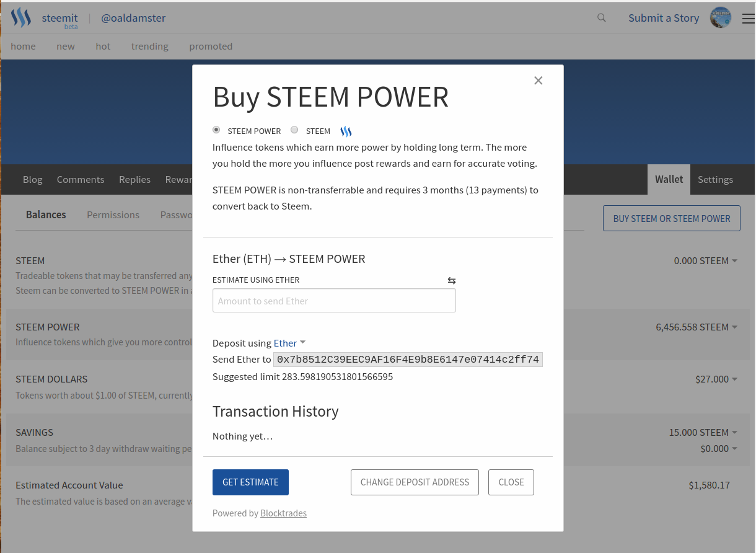Image resolution: width=756 pixels, height=553 pixels.
Task: Click the 'Nothing yet…' text
Action: coord(242,436)
